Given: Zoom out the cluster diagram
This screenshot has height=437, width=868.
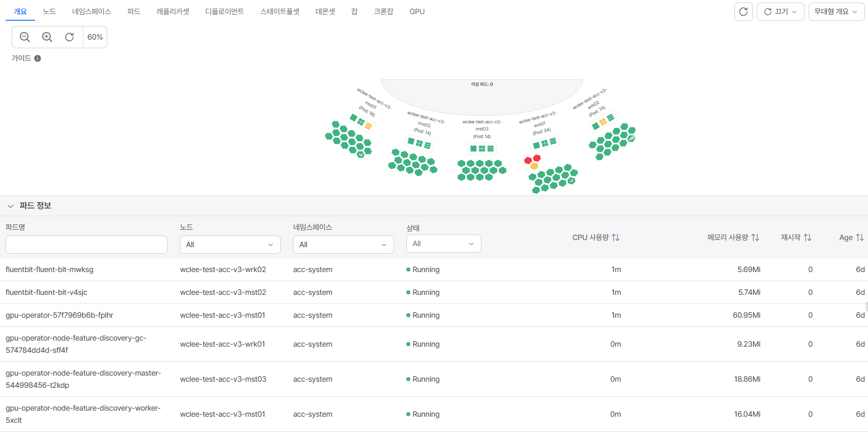Looking at the screenshot, I should click(25, 37).
